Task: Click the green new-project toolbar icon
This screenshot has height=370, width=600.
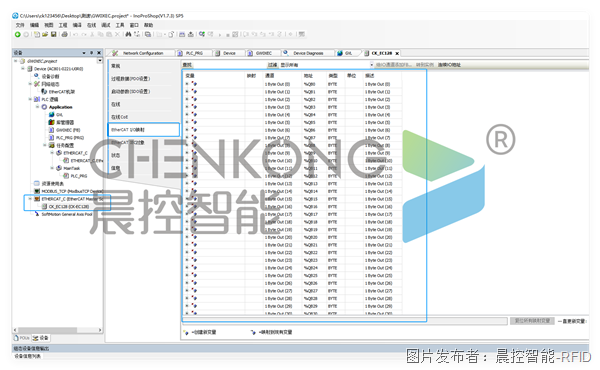Action: pos(18,34)
